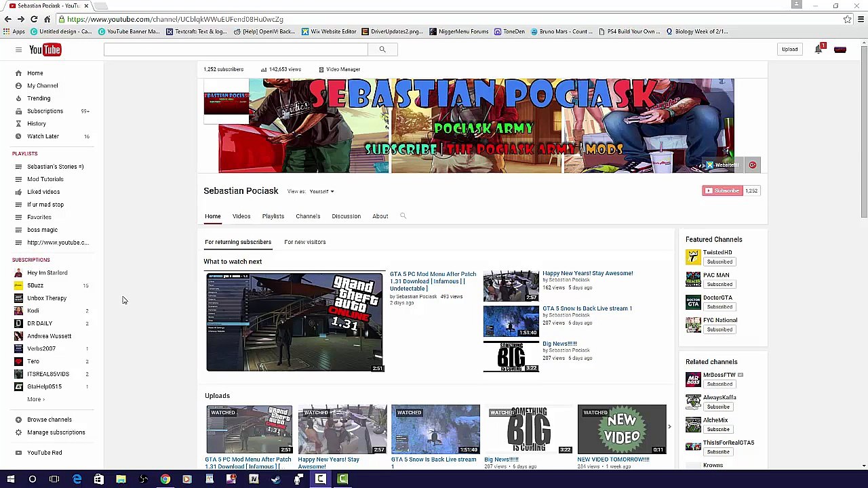Click the Google+ icon on the banner
Screen dimensions: 868x488
(x=753, y=165)
